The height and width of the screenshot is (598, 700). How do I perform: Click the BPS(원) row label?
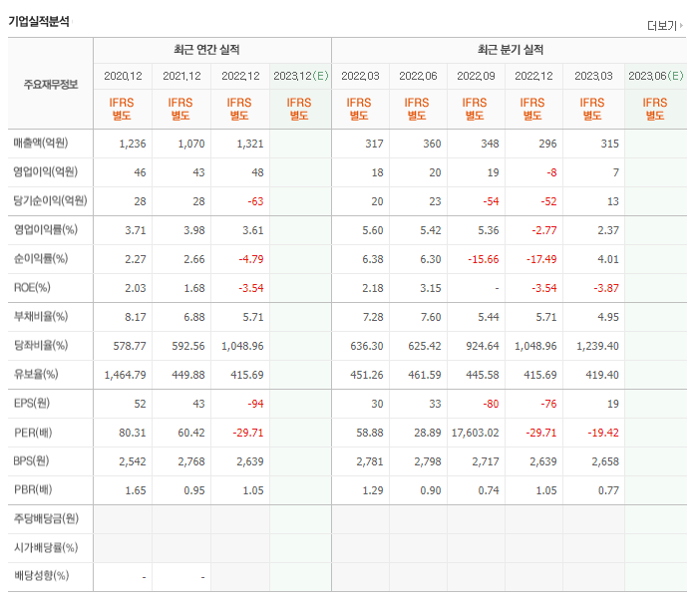31,460
